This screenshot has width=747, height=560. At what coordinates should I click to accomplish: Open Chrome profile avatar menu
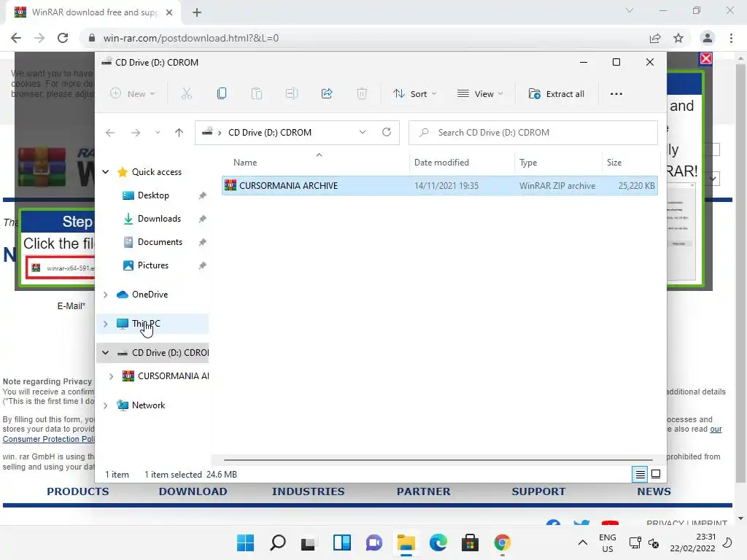pyautogui.click(x=708, y=38)
